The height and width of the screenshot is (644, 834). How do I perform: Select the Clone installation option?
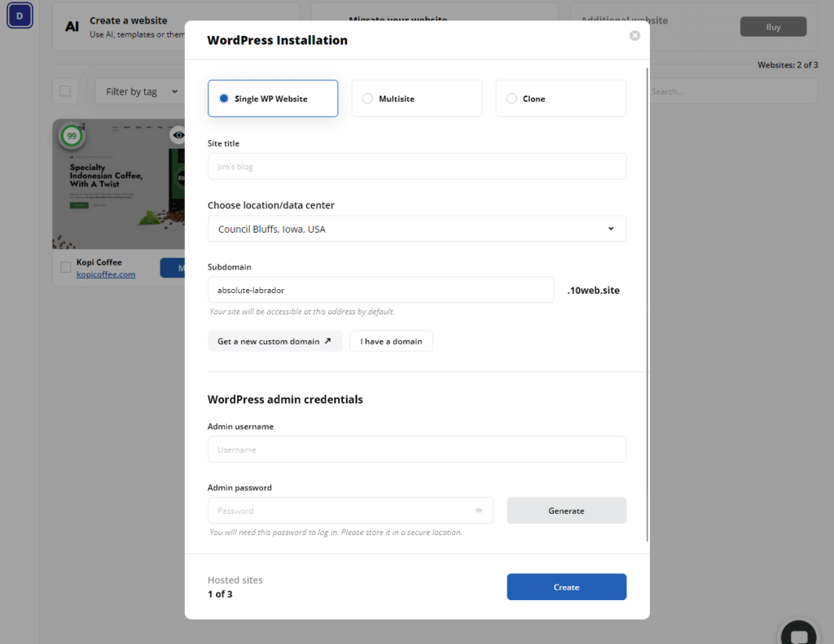click(x=560, y=99)
